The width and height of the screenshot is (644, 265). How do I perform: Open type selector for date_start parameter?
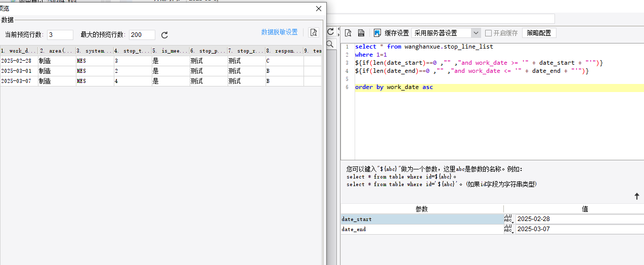pyautogui.click(x=508, y=219)
